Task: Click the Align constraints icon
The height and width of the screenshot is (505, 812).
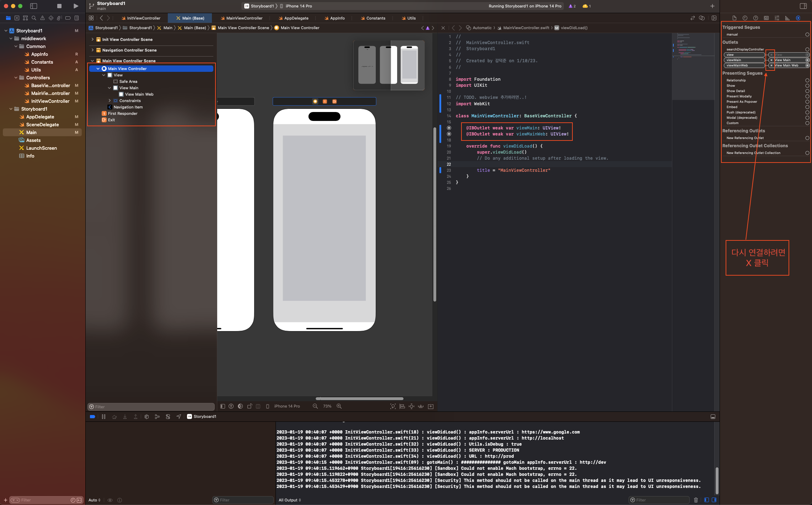Action: [x=402, y=406]
